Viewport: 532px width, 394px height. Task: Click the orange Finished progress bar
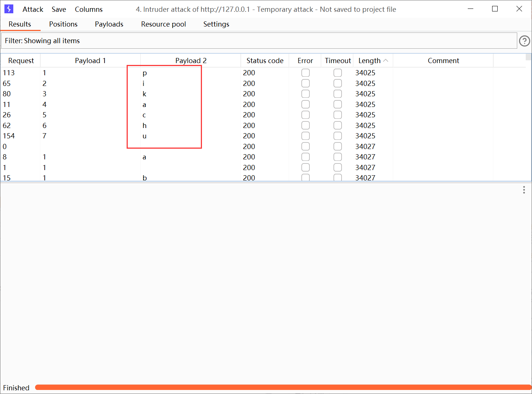pos(282,387)
